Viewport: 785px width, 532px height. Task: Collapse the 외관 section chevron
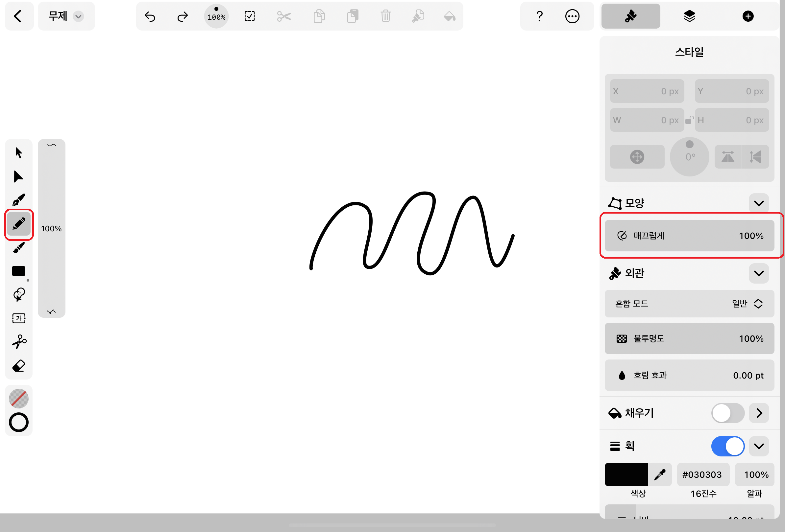point(759,273)
